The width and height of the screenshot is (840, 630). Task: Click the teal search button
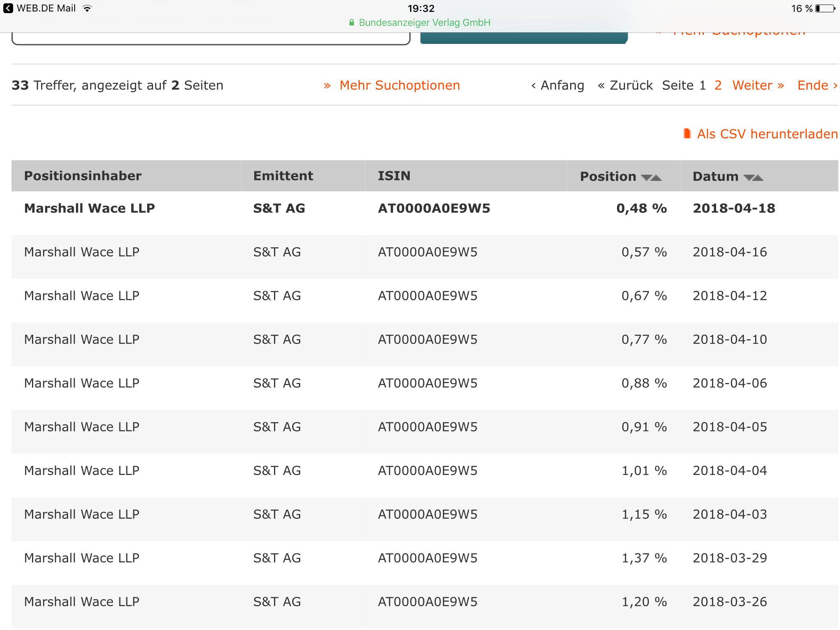(524, 38)
